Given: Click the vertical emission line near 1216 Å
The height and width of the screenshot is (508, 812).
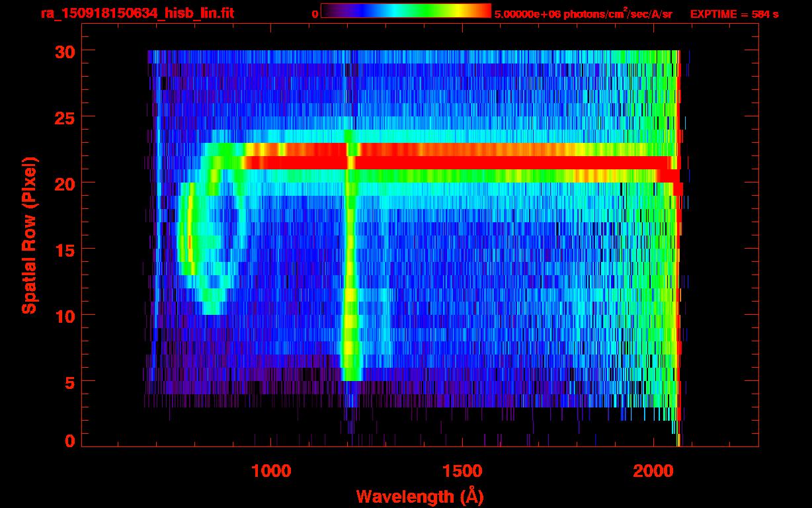Looking at the screenshot, I should click(x=350, y=265).
